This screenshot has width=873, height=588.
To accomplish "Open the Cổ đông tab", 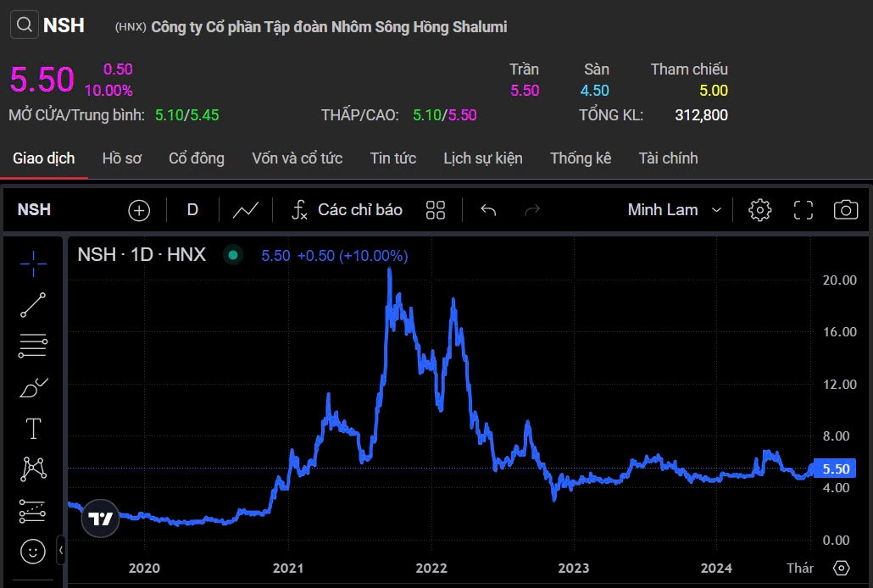I will 197,158.
